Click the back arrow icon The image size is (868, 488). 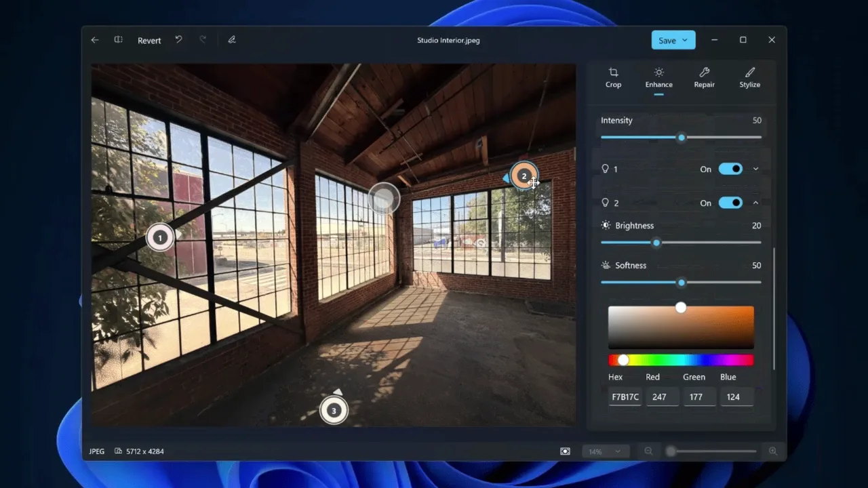[x=95, y=40]
